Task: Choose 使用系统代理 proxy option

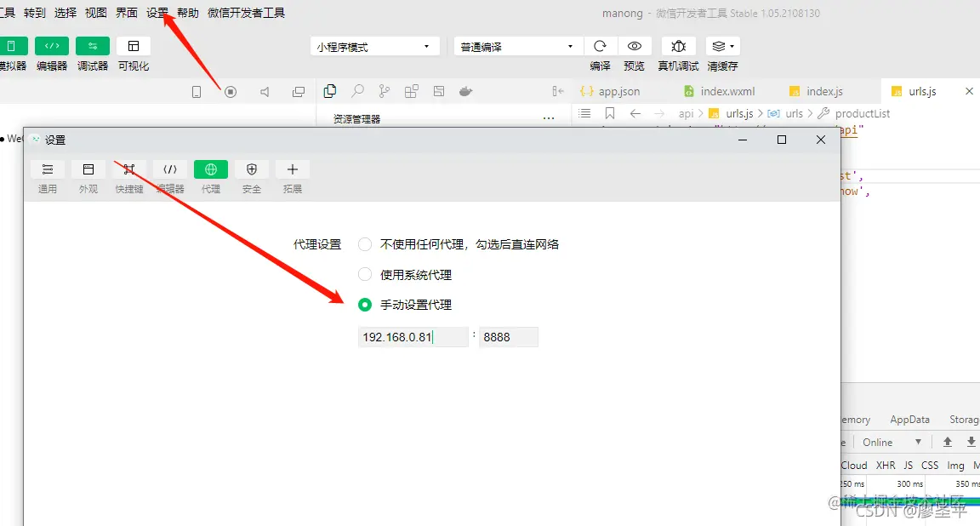Action: pos(365,273)
